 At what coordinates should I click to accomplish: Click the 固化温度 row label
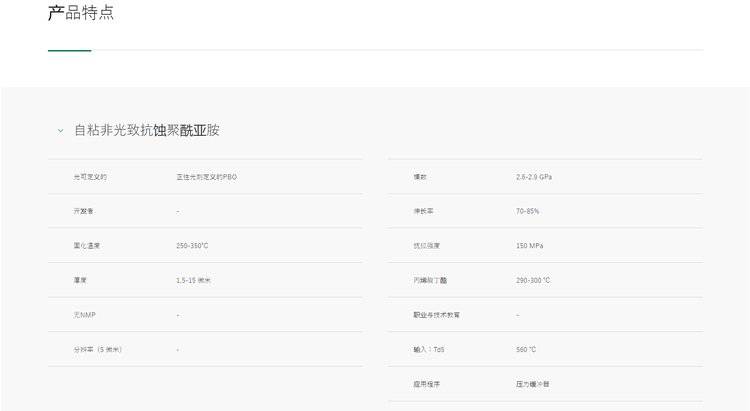coord(87,246)
